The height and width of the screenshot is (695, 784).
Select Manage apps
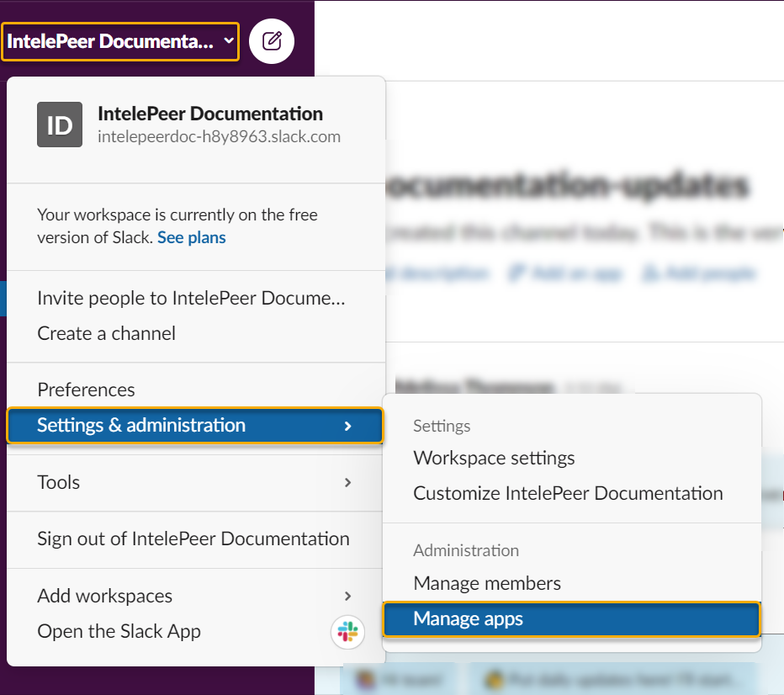[571, 619]
